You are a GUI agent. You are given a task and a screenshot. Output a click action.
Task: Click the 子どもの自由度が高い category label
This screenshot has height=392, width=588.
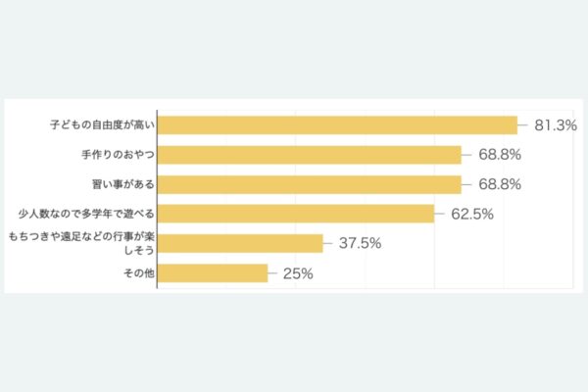(x=102, y=124)
